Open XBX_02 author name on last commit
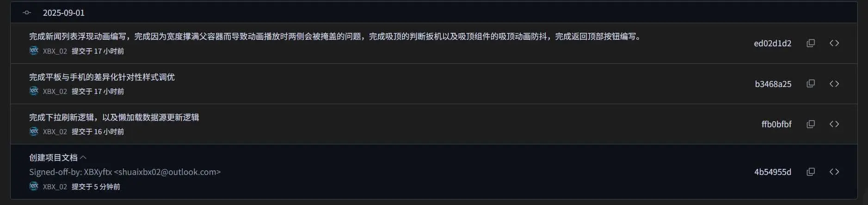This screenshot has width=868, height=205. (x=55, y=186)
